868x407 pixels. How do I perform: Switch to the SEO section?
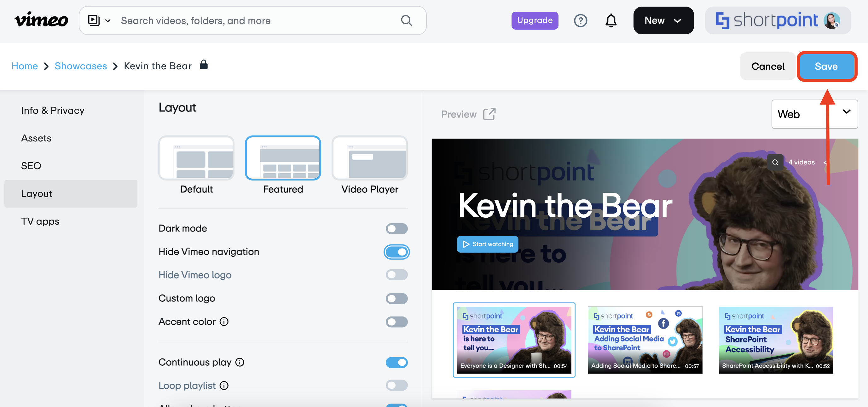point(31,166)
